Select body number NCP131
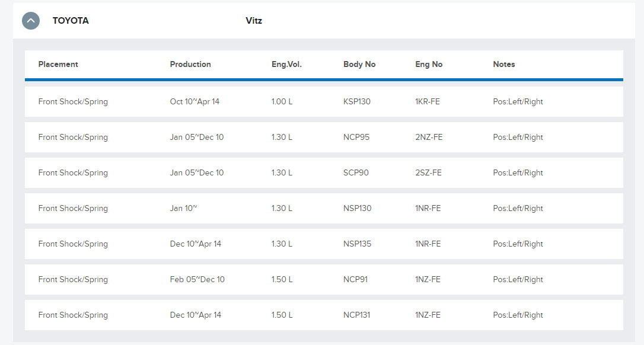 coord(357,315)
